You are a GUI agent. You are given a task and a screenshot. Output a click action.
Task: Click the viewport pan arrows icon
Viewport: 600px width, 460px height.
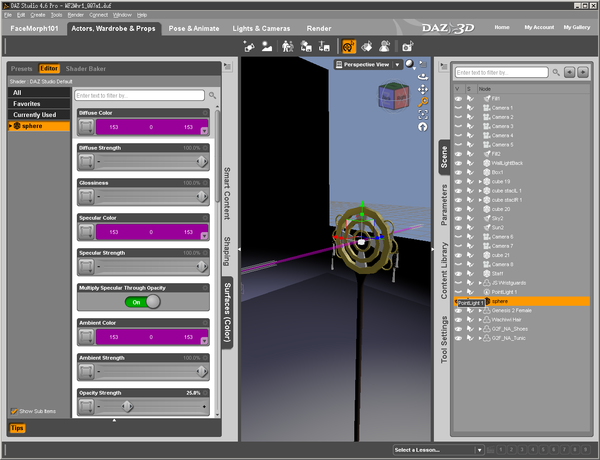[x=423, y=90]
